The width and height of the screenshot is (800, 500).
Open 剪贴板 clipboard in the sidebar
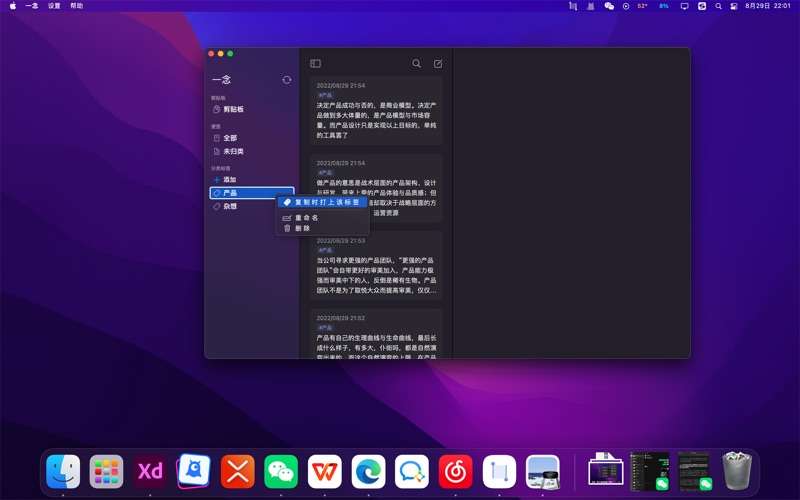[x=232, y=109]
